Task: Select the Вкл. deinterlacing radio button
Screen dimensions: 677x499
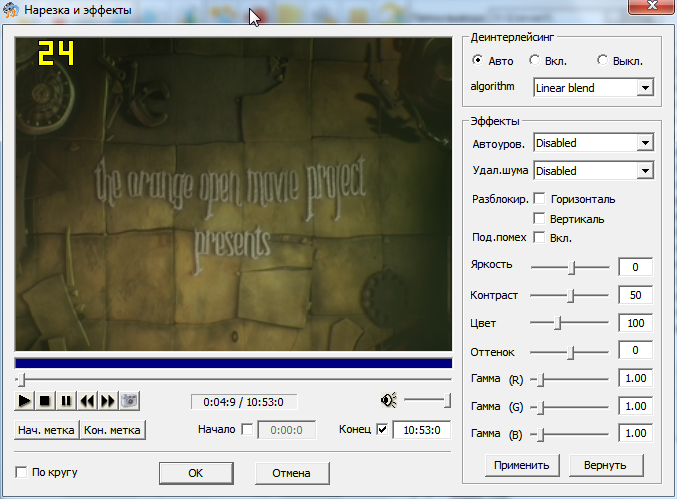Action: (534, 60)
